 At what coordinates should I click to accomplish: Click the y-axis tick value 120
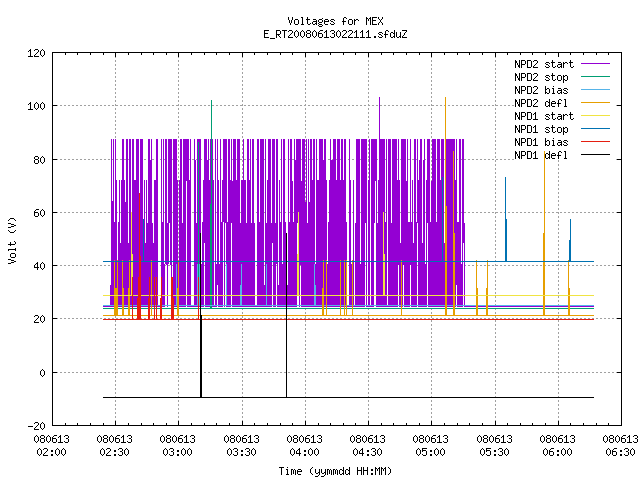pyautogui.click(x=36, y=53)
